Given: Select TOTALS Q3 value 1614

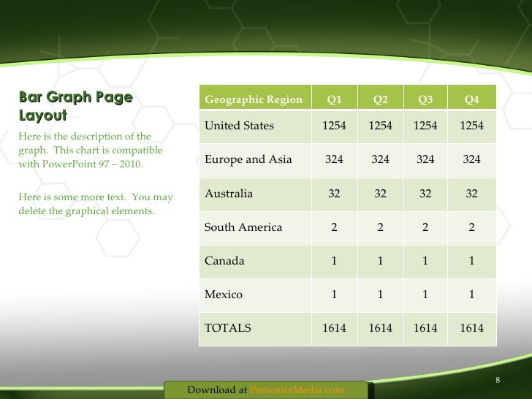Looking at the screenshot, I should click(x=425, y=329).
